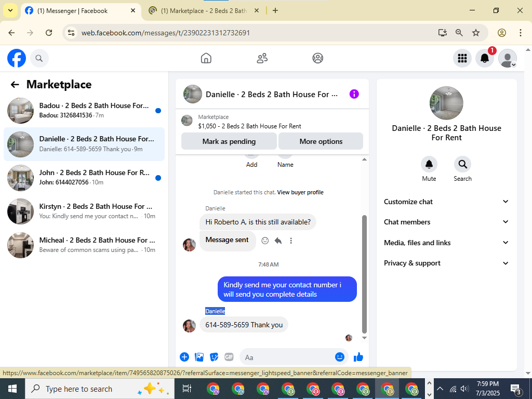Expand Customize chat section
This screenshot has height=399, width=532.
tap(446, 202)
